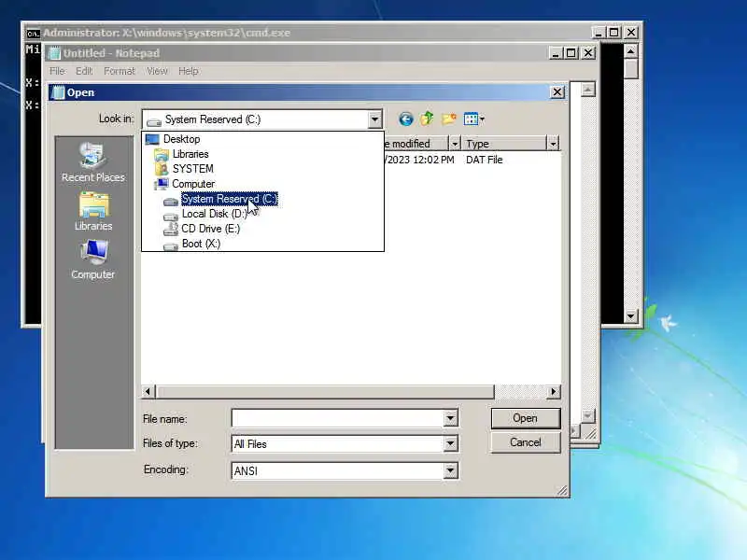Expand the Files of type dropdown
747x560 pixels.
point(450,444)
